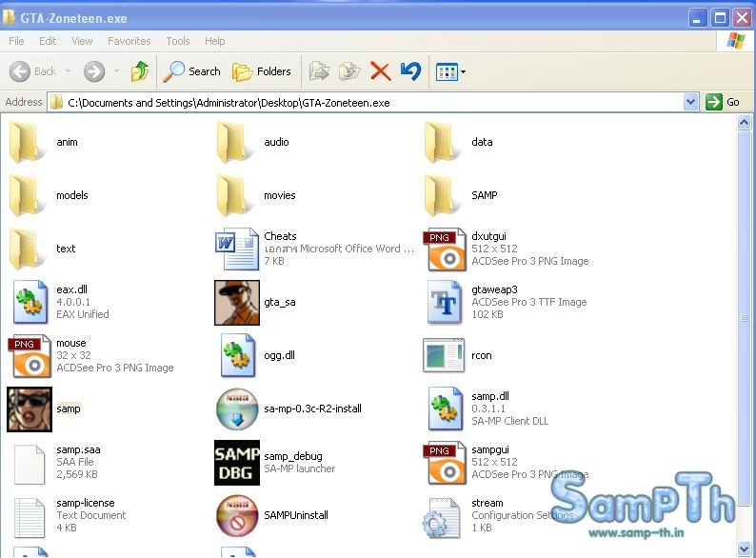756x558 pixels.
Task: Open the audio folder icon
Action: point(236,142)
